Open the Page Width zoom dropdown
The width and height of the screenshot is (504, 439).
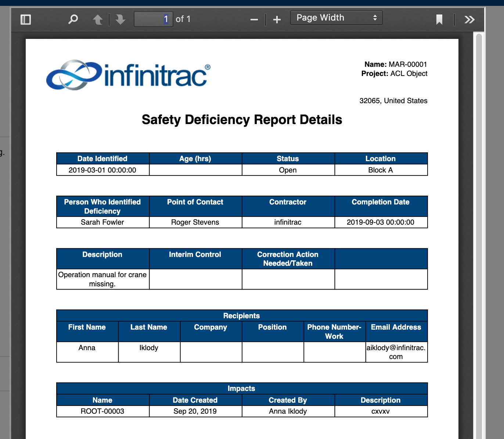pyautogui.click(x=336, y=18)
